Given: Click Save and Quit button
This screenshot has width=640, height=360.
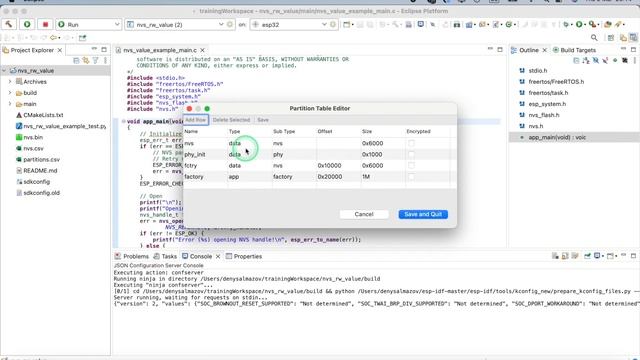Looking at the screenshot, I should click(x=423, y=214).
